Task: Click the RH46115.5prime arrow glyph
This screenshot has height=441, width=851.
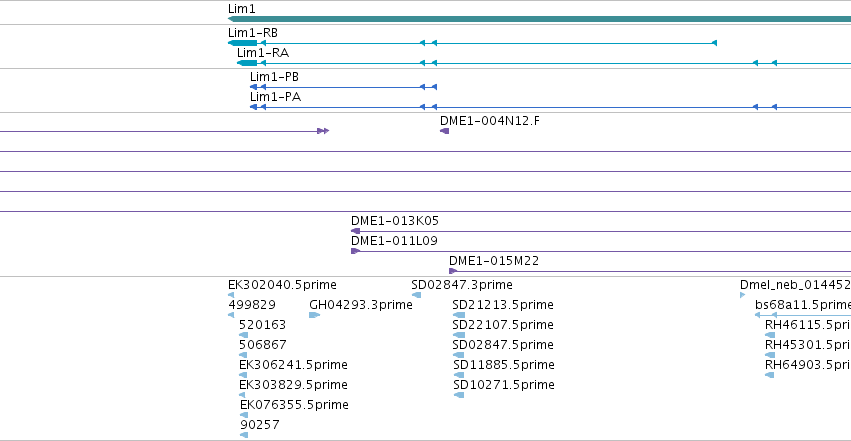Action: coord(770,335)
